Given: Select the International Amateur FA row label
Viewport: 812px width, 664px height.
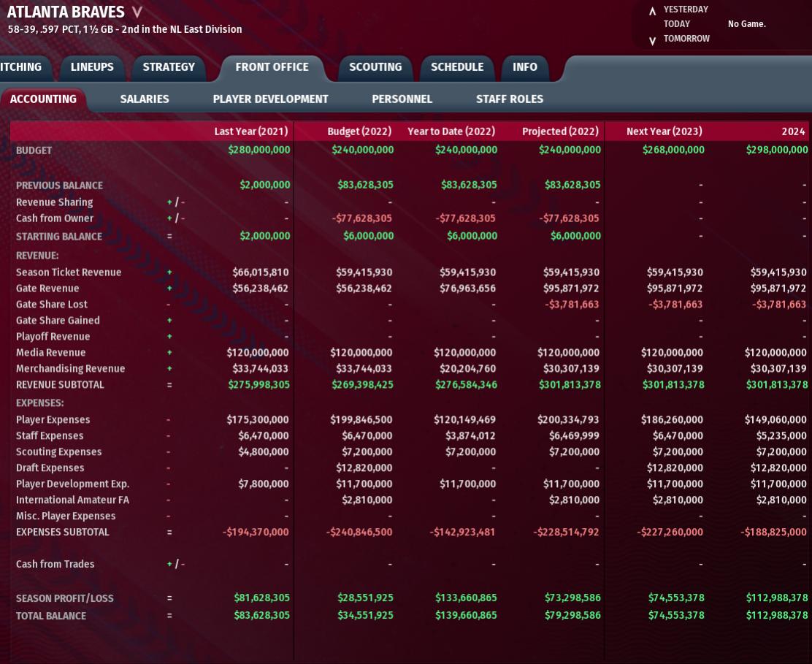Looking at the screenshot, I should tap(72, 500).
